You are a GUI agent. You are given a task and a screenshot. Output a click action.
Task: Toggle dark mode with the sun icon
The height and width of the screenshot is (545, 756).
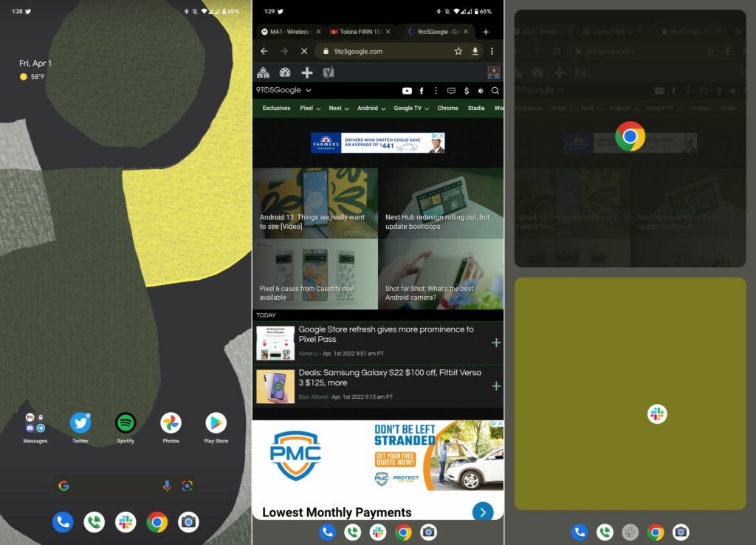click(x=481, y=91)
